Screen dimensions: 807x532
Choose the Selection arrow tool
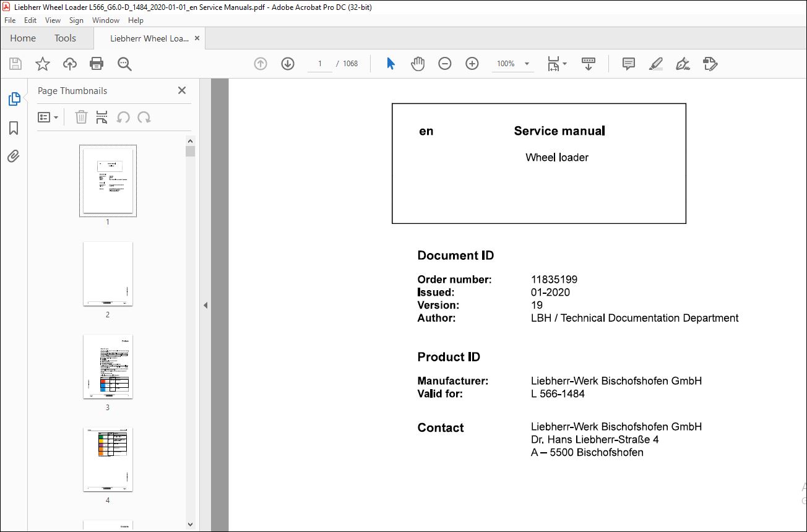[x=391, y=64]
